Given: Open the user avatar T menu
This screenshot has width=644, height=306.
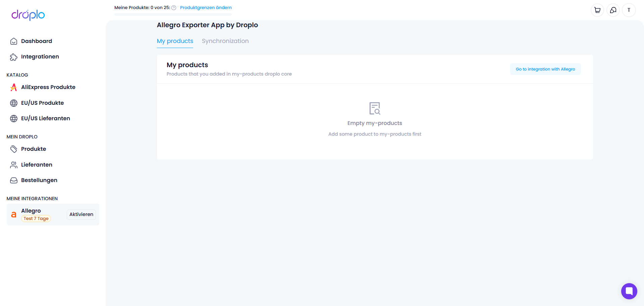Looking at the screenshot, I should [x=629, y=10].
